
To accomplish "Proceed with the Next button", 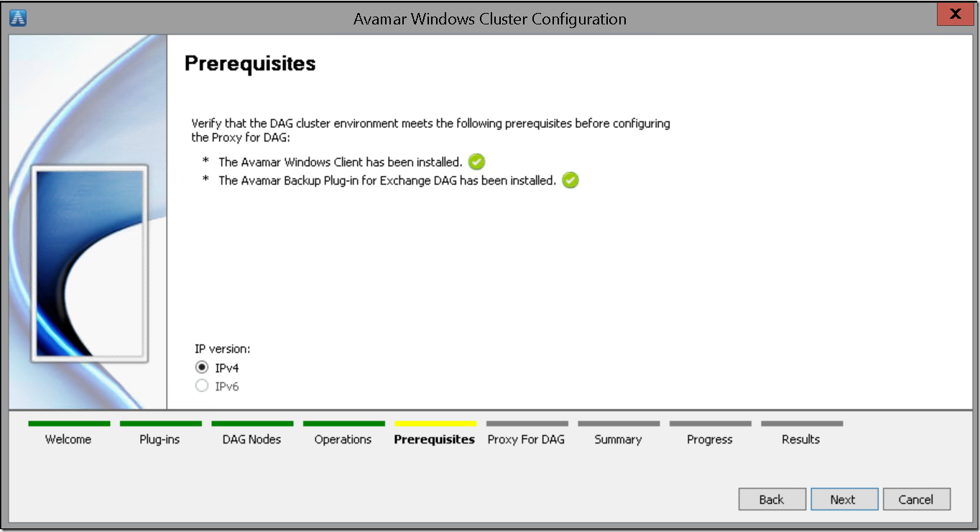I will [x=844, y=500].
